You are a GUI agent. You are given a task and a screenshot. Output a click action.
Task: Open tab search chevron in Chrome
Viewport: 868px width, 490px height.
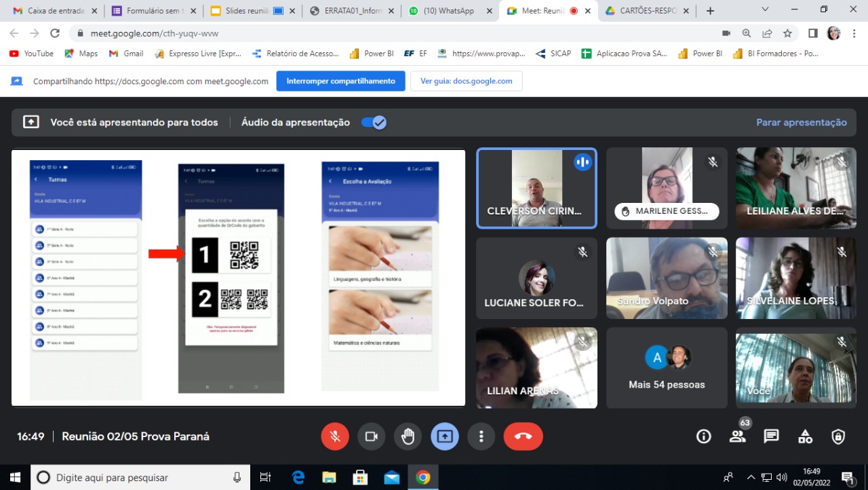tap(765, 10)
